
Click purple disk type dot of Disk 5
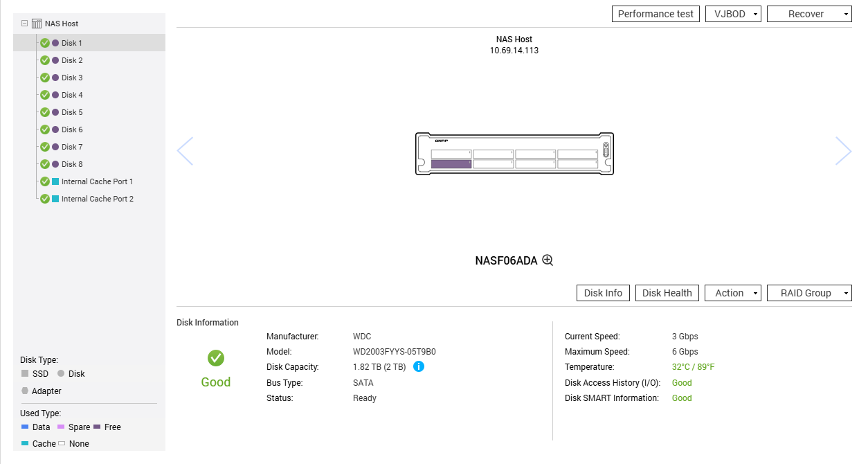(55, 112)
